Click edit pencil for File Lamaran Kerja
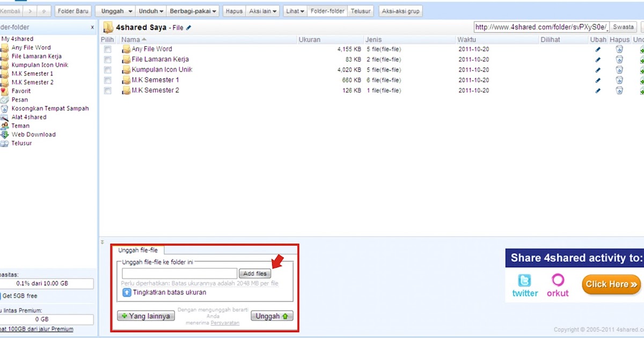Viewport: 644px width, 338px height. click(x=598, y=60)
